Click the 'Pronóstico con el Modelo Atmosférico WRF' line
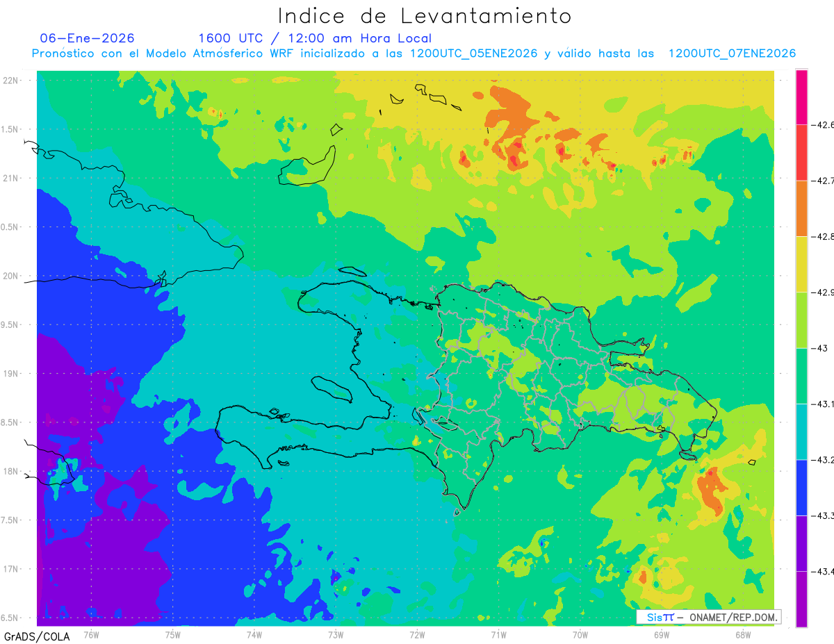This screenshot has width=834, height=644. tap(414, 53)
